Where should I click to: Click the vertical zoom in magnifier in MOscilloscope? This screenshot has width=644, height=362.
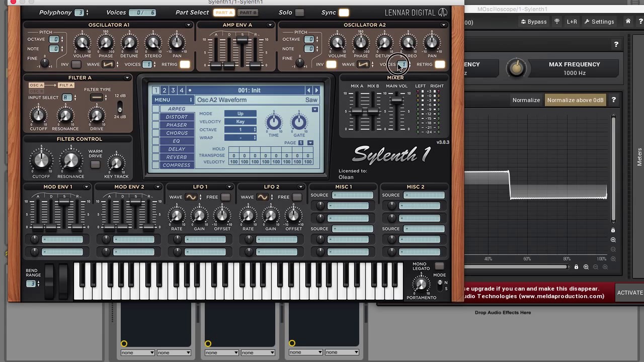coord(613,240)
